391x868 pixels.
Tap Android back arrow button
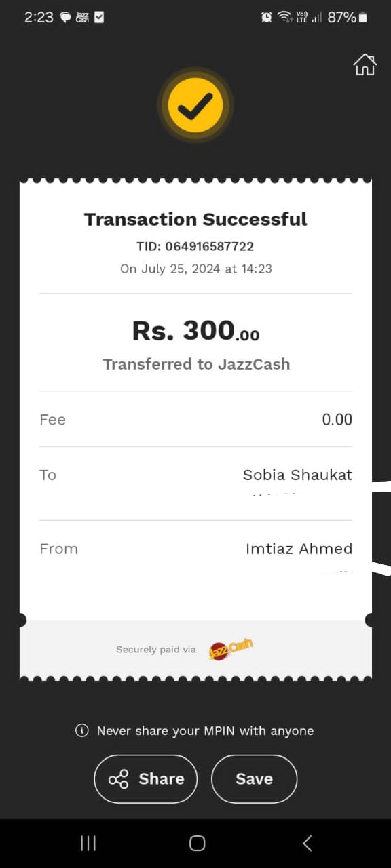tap(307, 843)
